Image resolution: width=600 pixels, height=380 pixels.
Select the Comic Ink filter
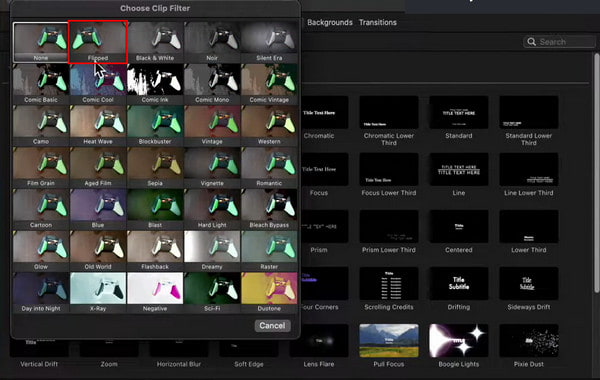155,84
